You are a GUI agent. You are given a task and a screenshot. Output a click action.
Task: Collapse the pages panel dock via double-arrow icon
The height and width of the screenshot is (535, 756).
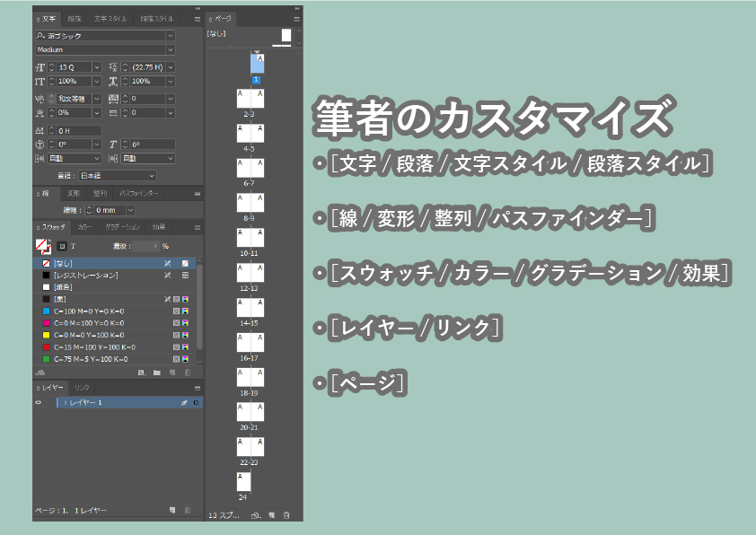(297, 9)
